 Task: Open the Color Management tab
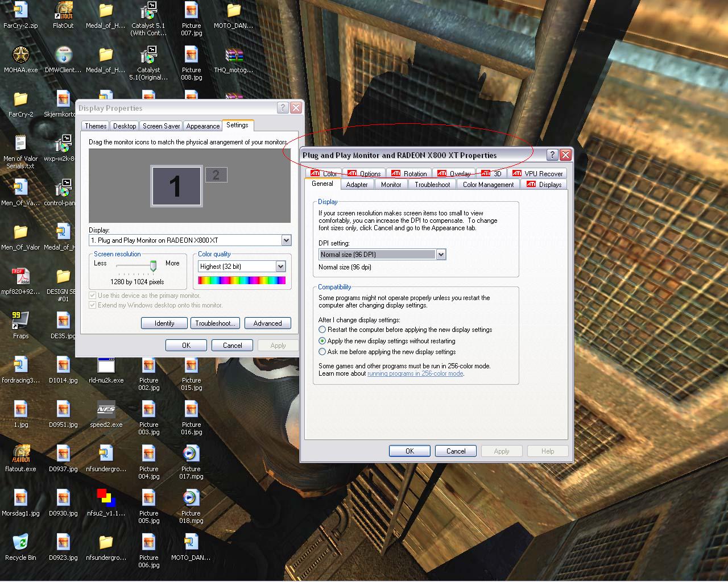click(x=488, y=185)
